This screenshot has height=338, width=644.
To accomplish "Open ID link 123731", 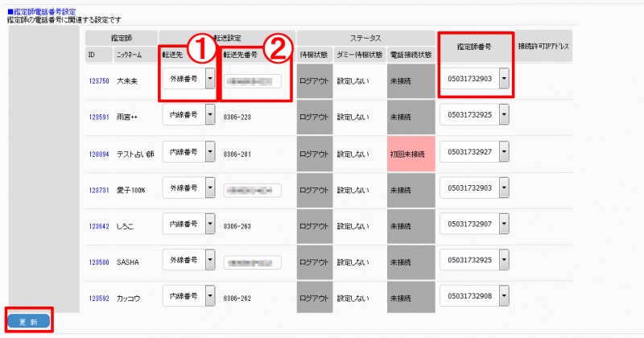I will tap(97, 189).
